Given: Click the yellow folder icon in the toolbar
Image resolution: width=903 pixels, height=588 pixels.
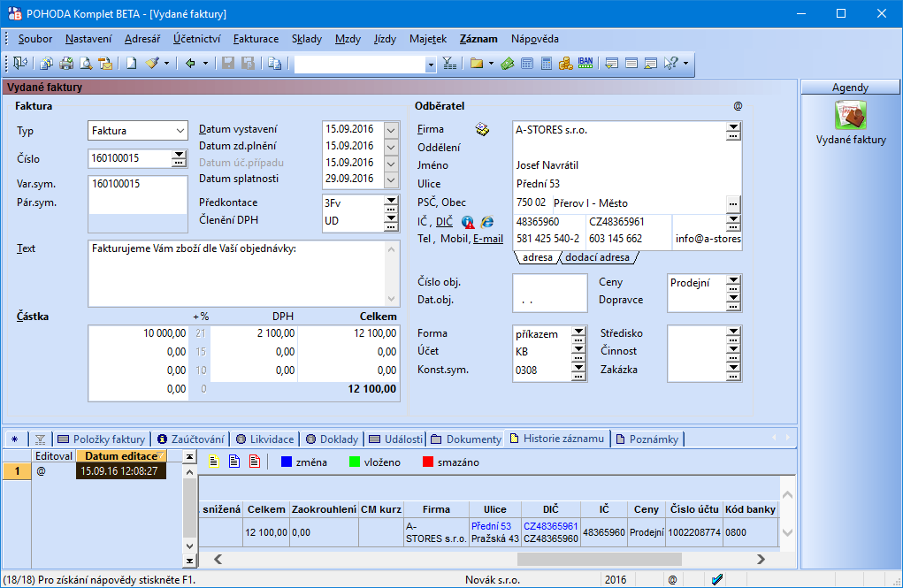Looking at the screenshot, I should (476, 64).
